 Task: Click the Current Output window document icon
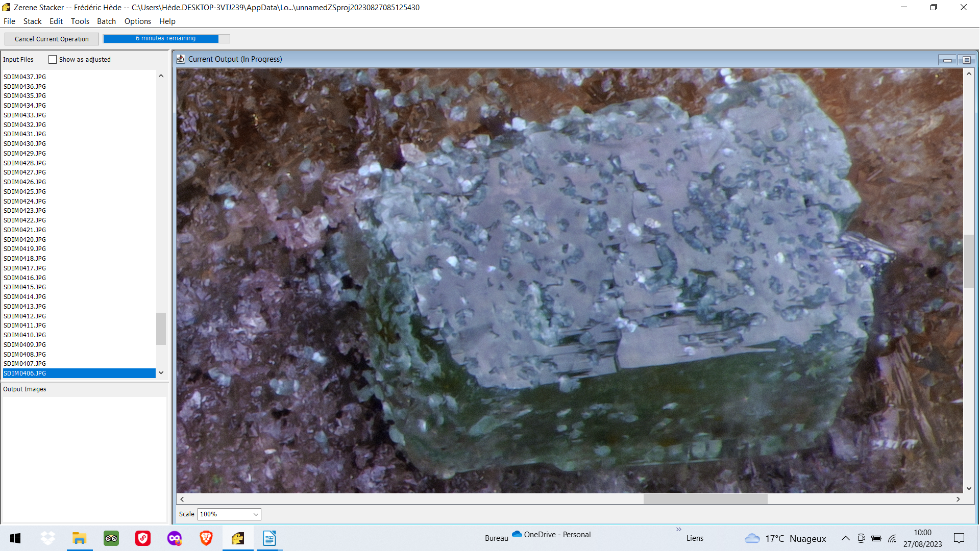pyautogui.click(x=181, y=59)
